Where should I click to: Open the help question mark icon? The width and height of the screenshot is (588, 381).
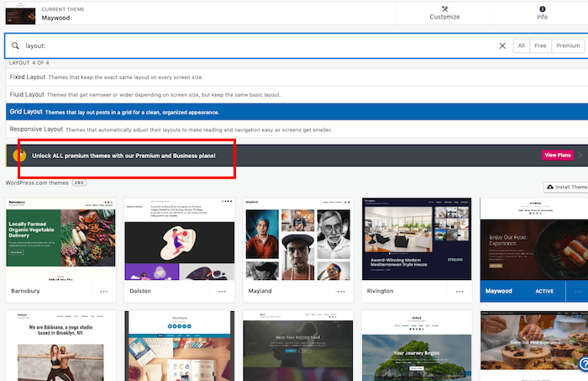(x=584, y=363)
